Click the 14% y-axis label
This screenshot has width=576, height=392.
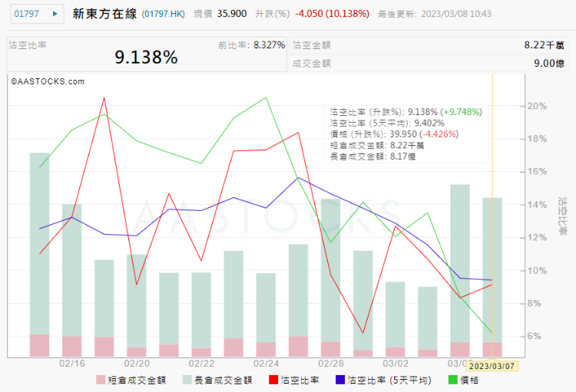(x=537, y=205)
